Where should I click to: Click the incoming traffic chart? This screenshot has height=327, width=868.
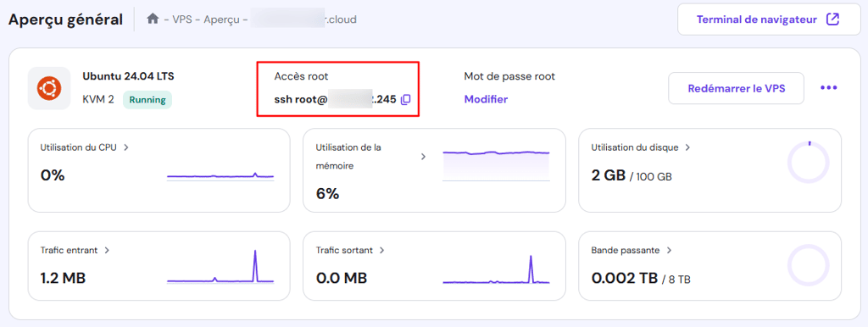coord(220,267)
